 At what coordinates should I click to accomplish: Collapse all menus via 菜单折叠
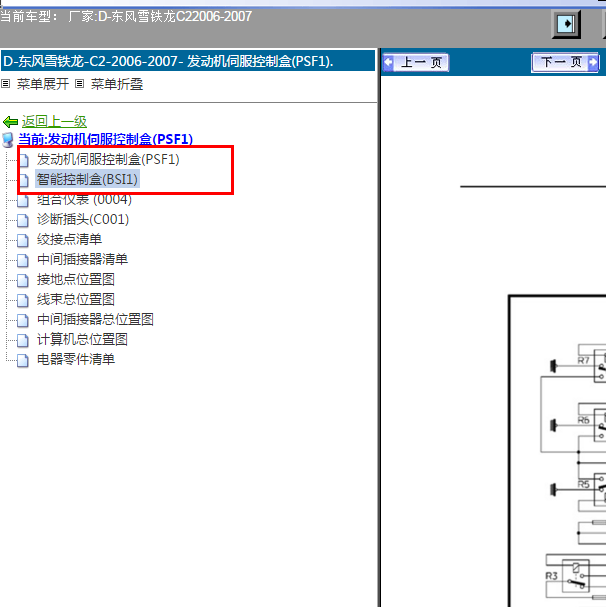click(x=117, y=84)
